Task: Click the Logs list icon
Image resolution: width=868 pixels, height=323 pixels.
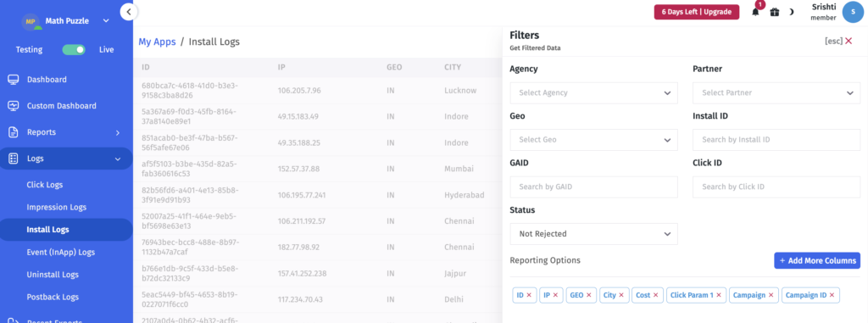Action: [14, 159]
